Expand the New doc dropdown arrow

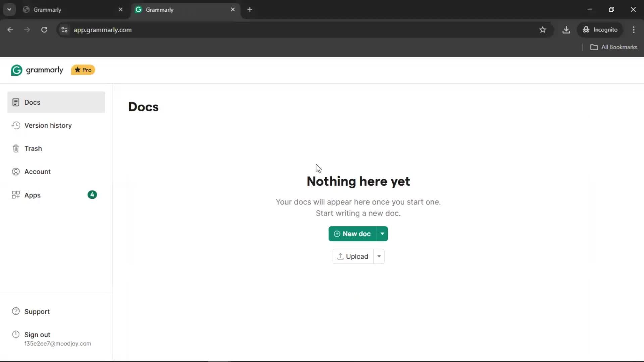click(382, 234)
